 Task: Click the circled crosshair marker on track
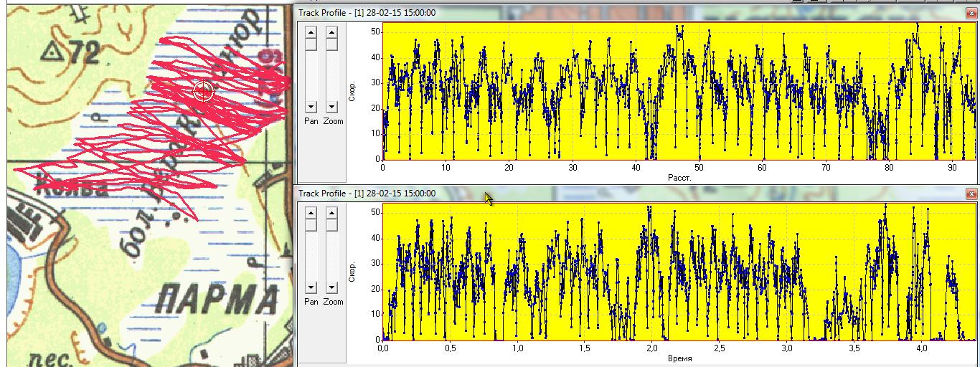point(203,91)
